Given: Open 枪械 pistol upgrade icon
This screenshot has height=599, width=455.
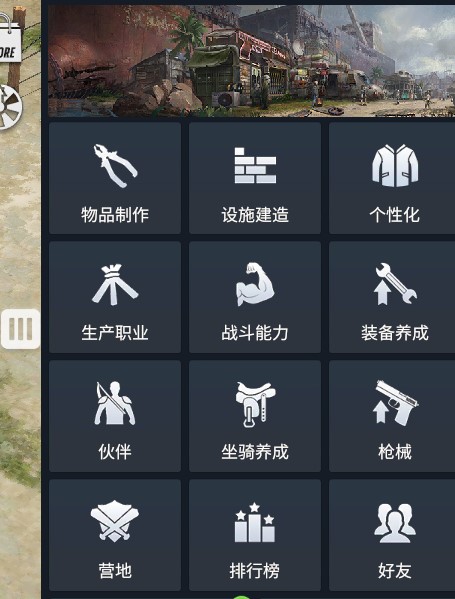Looking at the screenshot, I should coord(395,403).
